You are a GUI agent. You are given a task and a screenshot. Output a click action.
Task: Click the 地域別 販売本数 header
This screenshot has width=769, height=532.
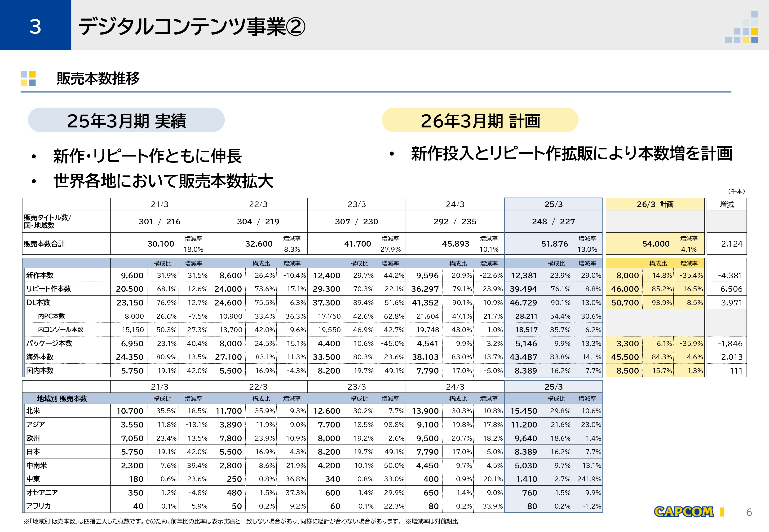tap(62, 398)
